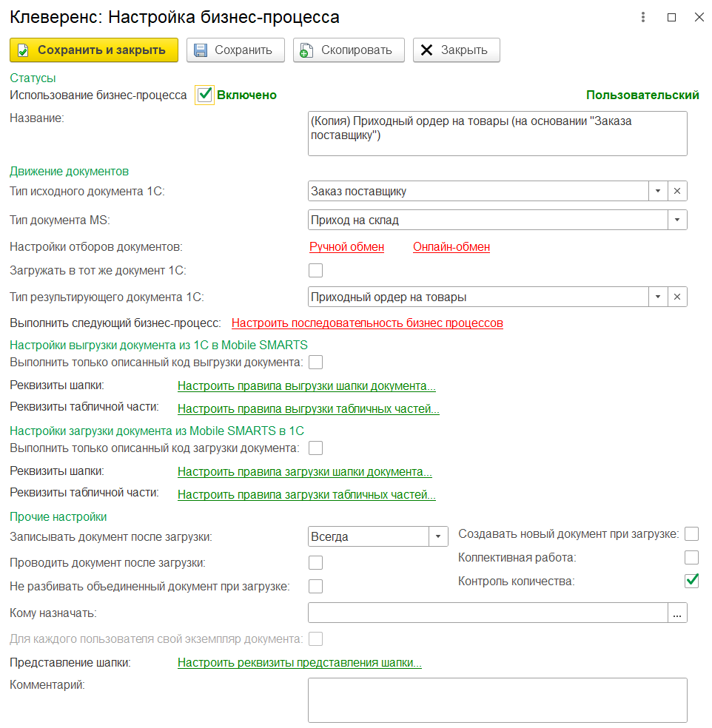
Task: Click into the 'Название' text field
Action: tap(497, 134)
